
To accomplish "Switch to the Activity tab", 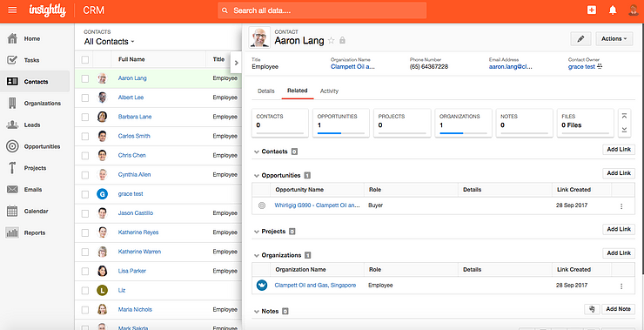I will pos(329,91).
